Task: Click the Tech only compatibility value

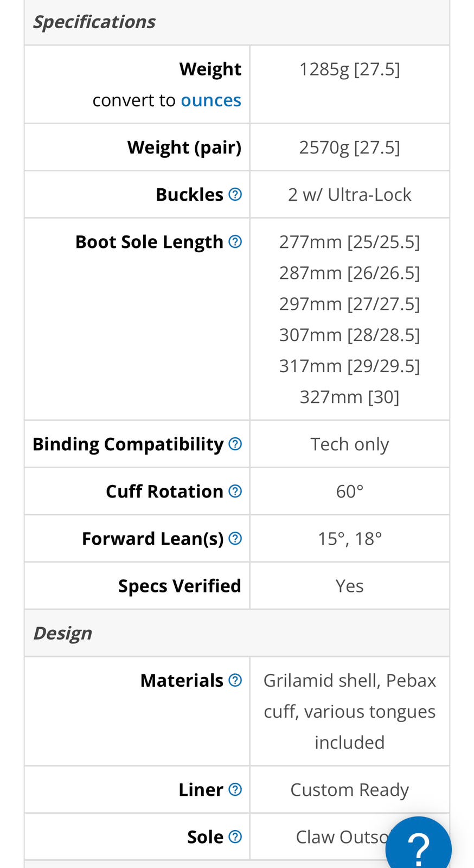Action: pos(349,444)
